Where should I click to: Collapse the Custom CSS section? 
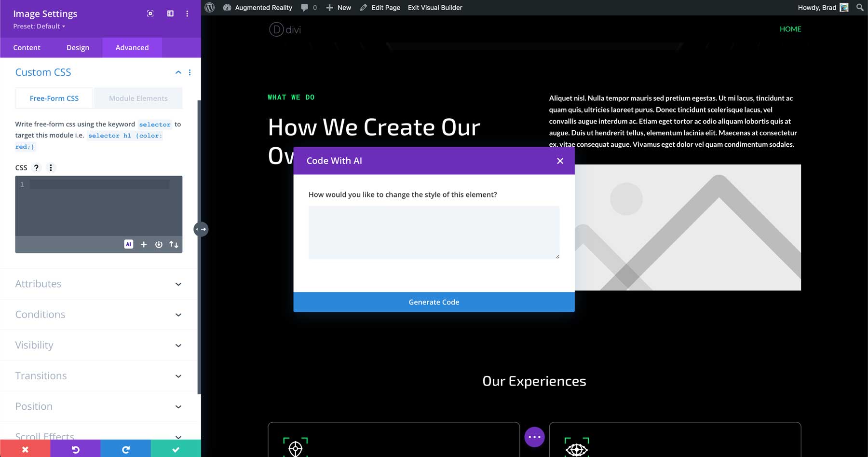pyautogui.click(x=178, y=72)
